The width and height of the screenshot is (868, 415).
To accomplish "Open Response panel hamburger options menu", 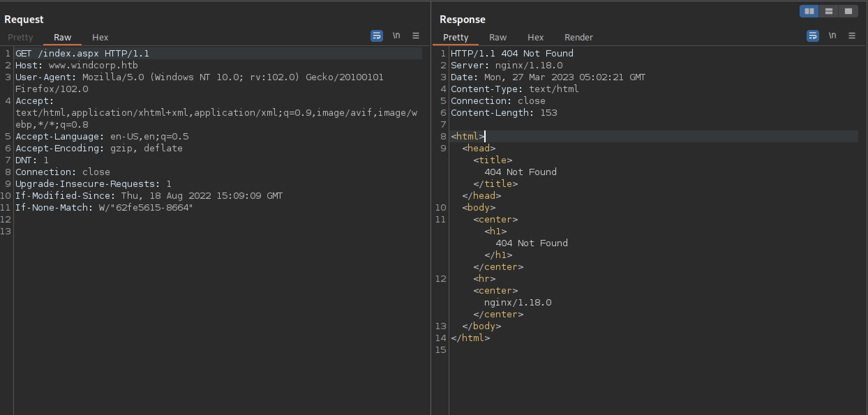I will [x=852, y=36].
